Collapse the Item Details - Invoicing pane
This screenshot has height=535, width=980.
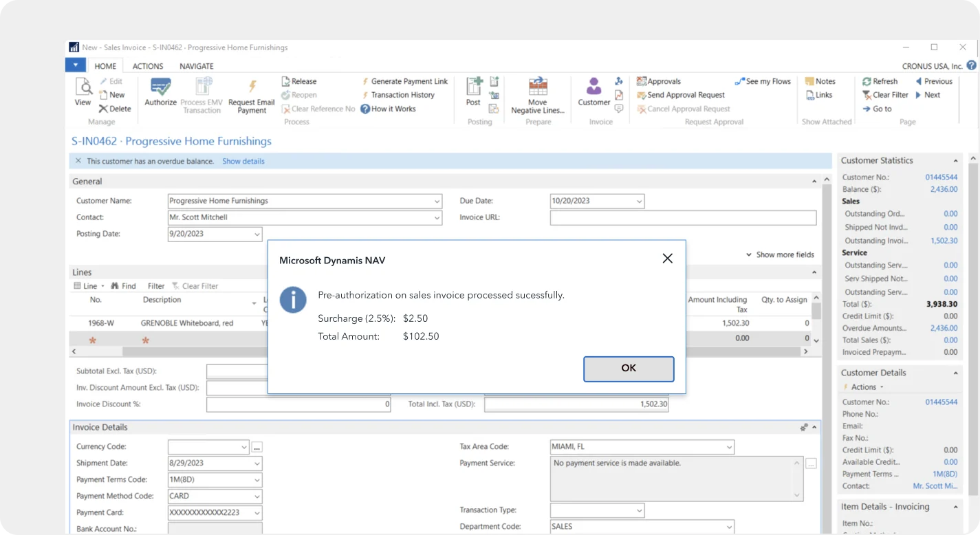pyautogui.click(x=956, y=507)
